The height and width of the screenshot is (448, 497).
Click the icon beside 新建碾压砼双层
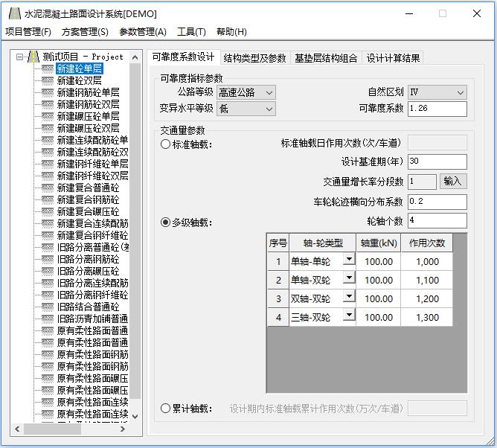coord(48,129)
